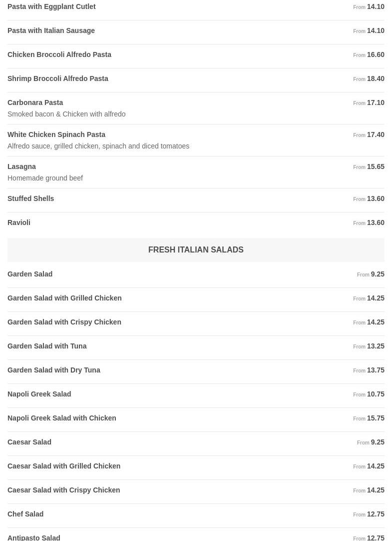
Task: Click the Caesar Salad 9.25 price
Action: pyautogui.click(x=377, y=442)
